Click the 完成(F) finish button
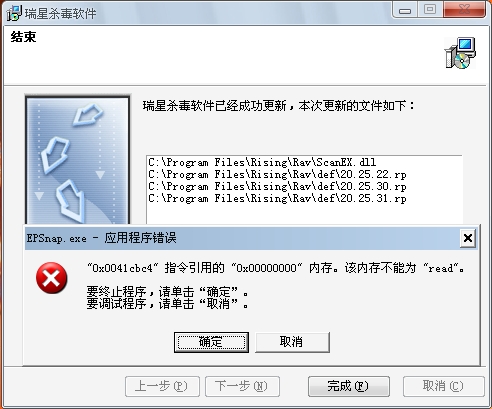The image size is (492, 409). 349,386
